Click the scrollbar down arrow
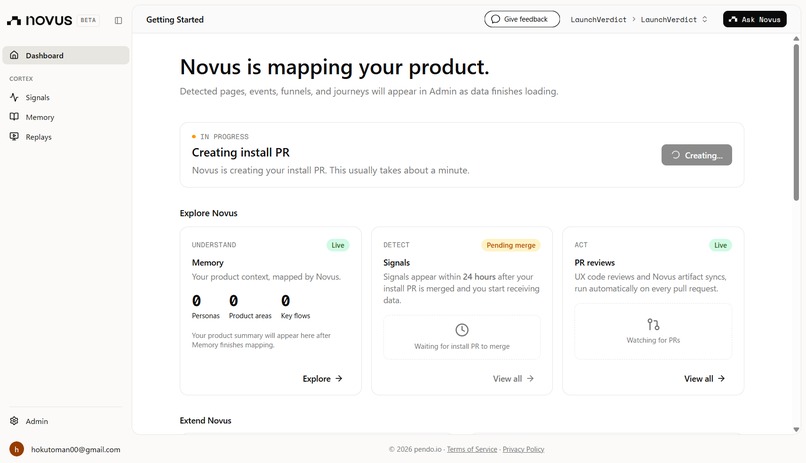This screenshot has width=806, height=463. [796, 430]
